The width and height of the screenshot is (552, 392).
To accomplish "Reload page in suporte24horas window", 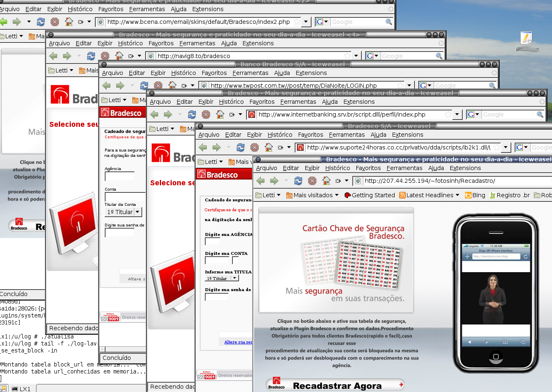I will [241, 147].
